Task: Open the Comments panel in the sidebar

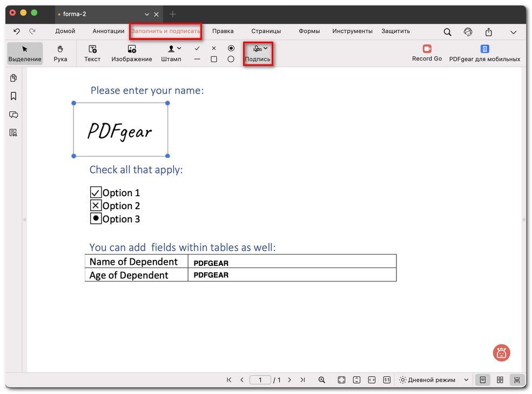Action: 12,115
